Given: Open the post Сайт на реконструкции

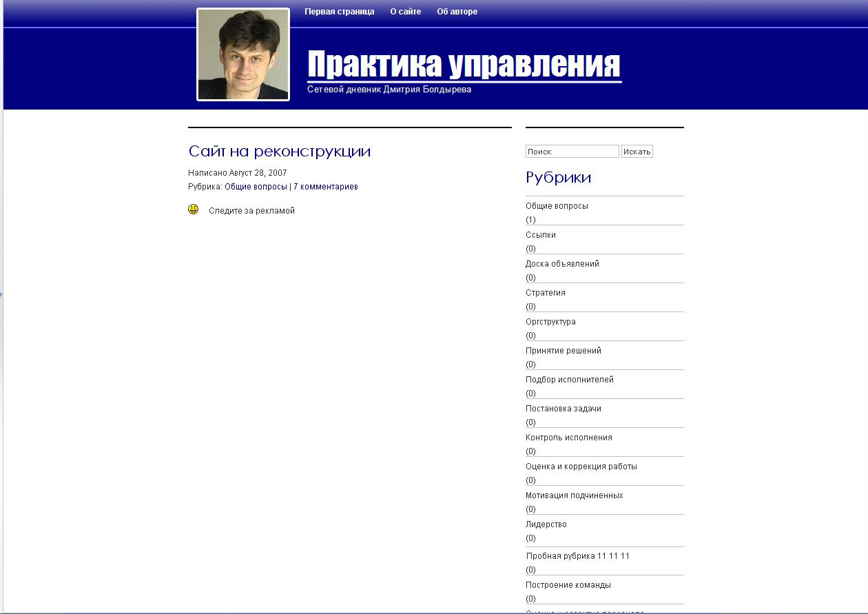Looking at the screenshot, I should pos(280,151).
